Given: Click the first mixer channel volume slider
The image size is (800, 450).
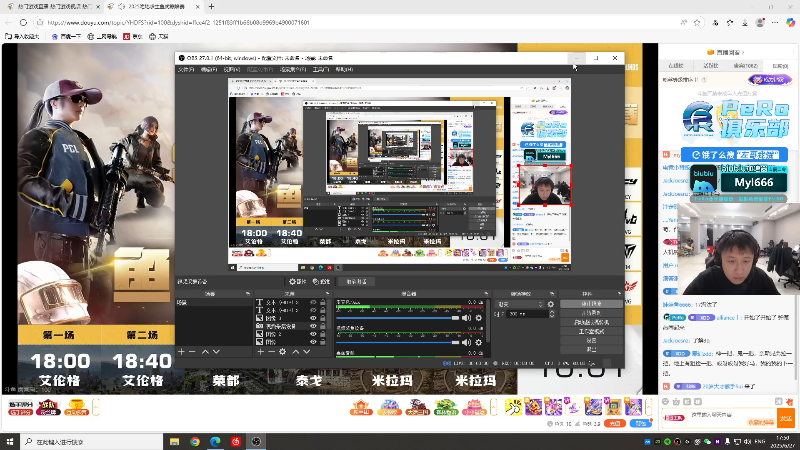Looking at the screenshot, I should click(397, 318).
